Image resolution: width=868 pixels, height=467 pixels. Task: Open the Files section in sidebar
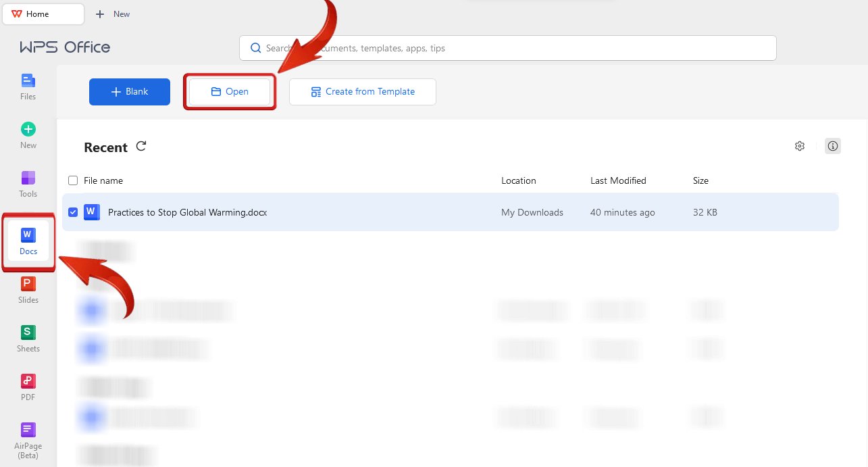(28, 87)
